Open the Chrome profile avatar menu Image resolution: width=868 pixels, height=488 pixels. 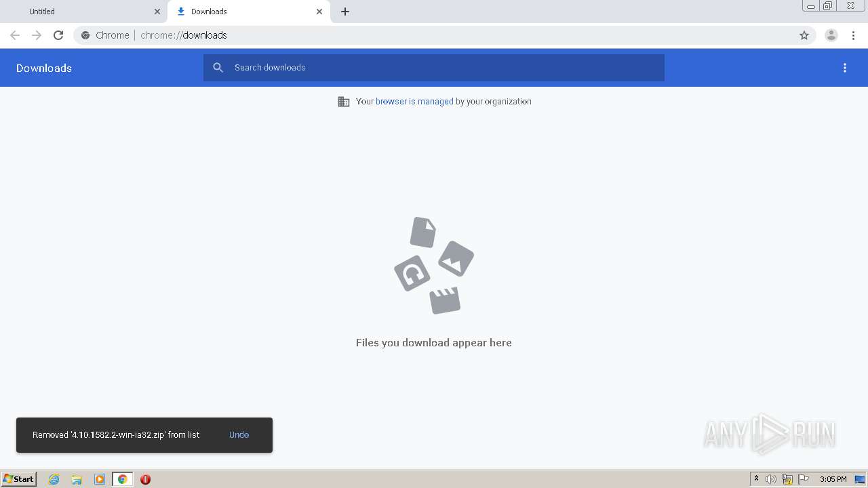tap(831, 35)
